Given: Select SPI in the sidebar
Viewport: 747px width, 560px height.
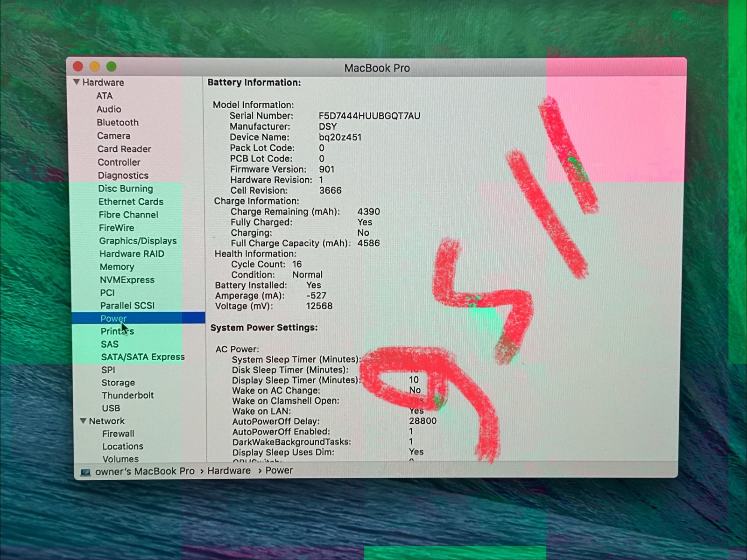Looking at the screenshot, I should pyautogui.click(x=108, y=370).
